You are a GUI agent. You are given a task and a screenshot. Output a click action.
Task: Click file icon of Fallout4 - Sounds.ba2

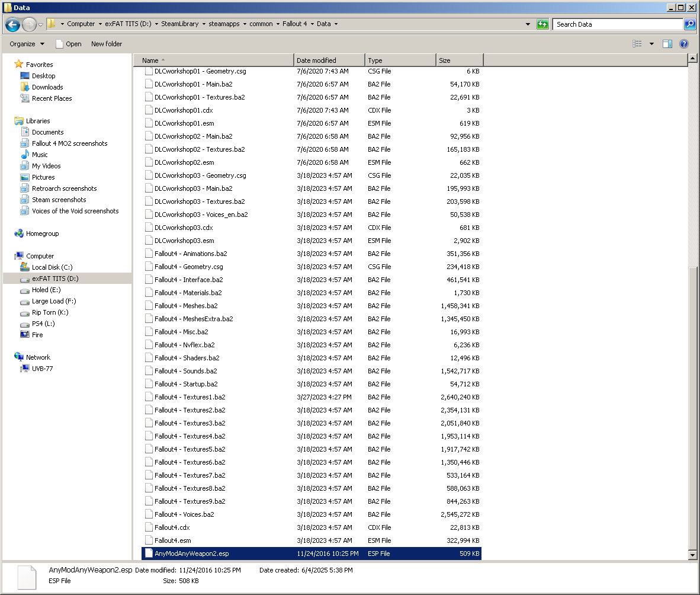pos(149,371)
